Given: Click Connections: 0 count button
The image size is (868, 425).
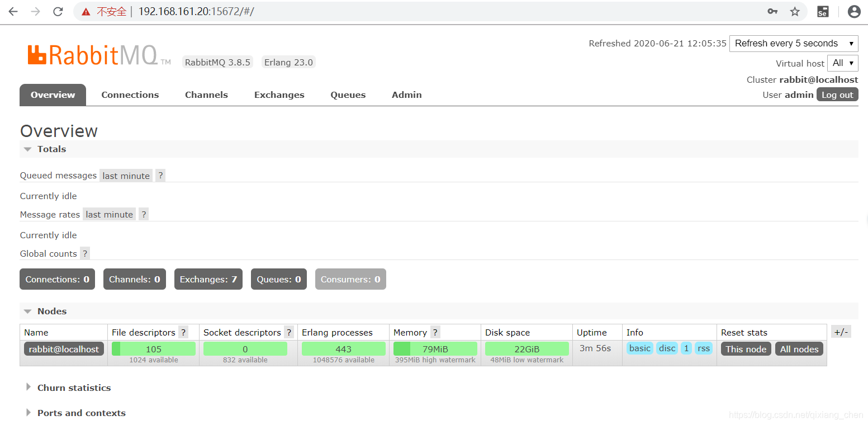Looking at the screenshot, I should point(58,279).
